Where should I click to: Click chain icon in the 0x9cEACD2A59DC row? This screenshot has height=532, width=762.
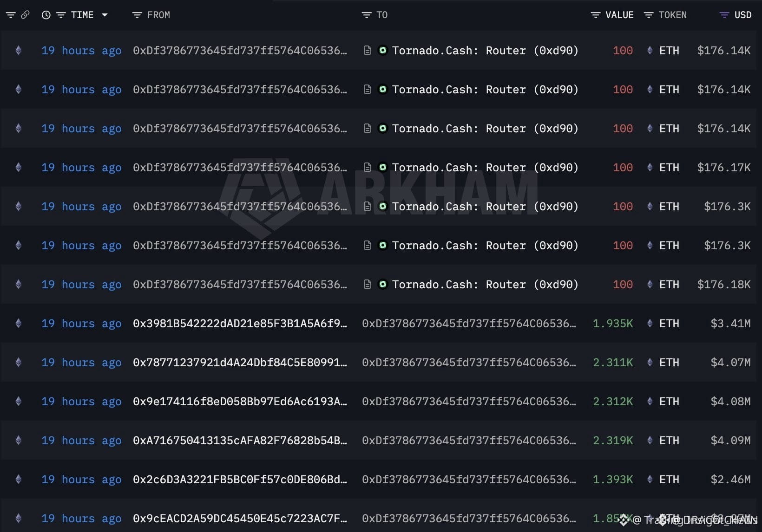pos(19,518)
